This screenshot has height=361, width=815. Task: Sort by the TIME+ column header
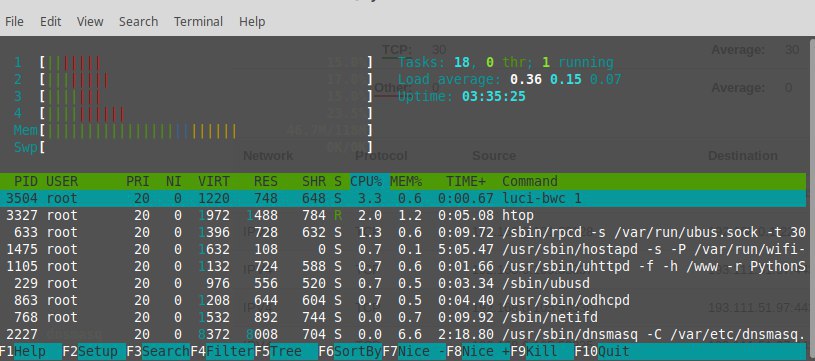pyautogui.click(x=466, y=181)
